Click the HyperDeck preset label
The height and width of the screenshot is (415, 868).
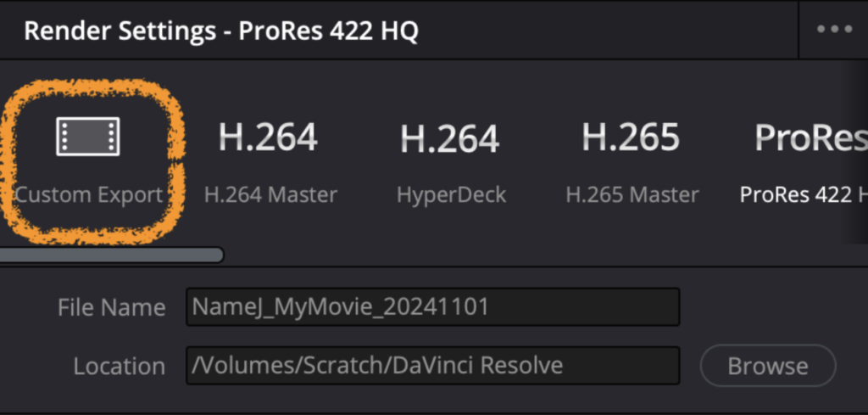click(451, 194)
